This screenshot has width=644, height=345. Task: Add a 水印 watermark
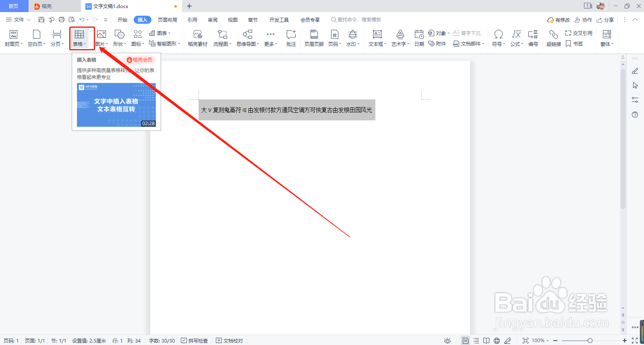coord(353,39)
